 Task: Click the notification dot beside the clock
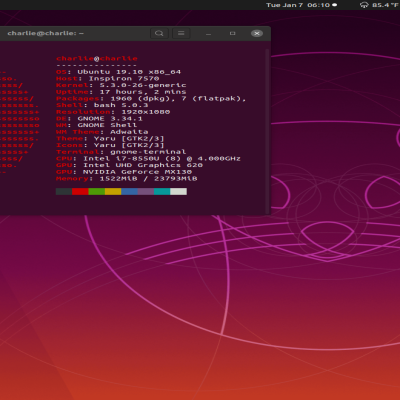pyautogui.click(x=334, y=5)
